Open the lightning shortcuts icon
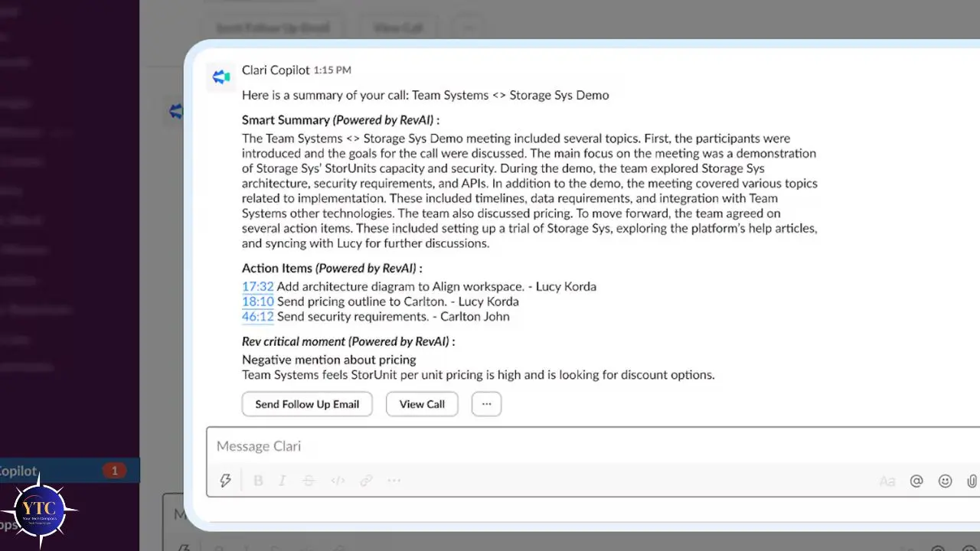Viewport: 980px width, 551px height. 225,481
